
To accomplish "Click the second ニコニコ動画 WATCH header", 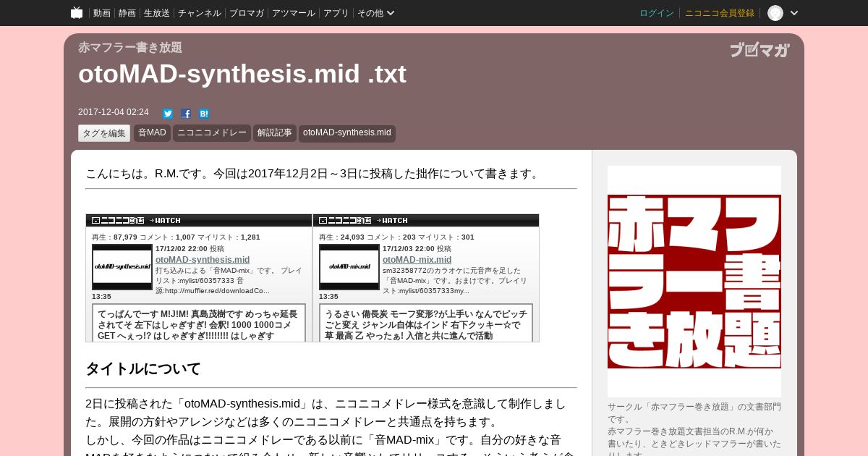I will pos(426,220).
